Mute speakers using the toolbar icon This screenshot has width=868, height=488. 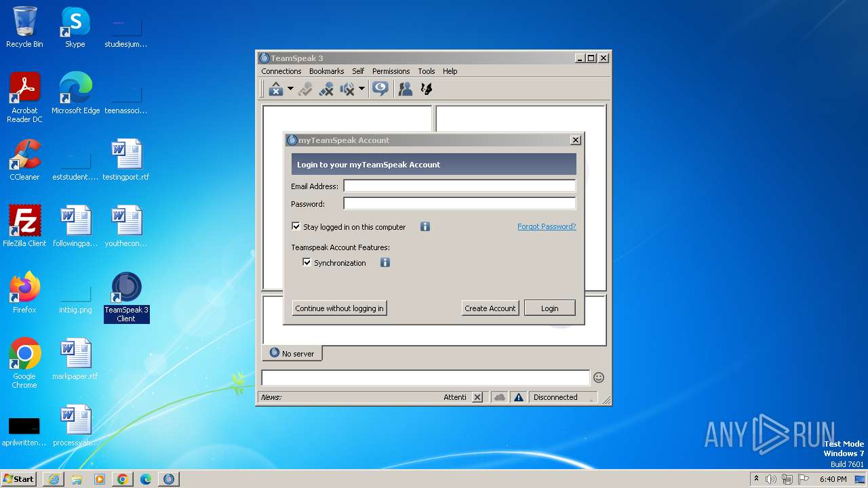(347, 89)
